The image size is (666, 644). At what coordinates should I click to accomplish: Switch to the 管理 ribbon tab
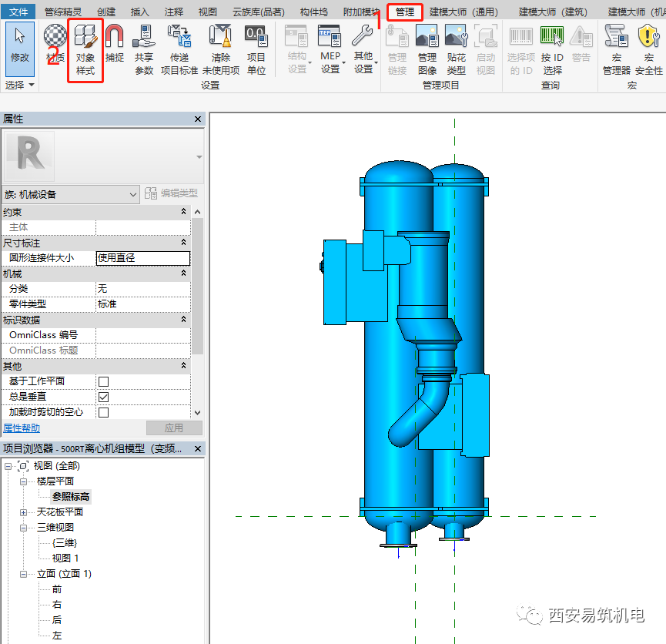tap(405, 12)
